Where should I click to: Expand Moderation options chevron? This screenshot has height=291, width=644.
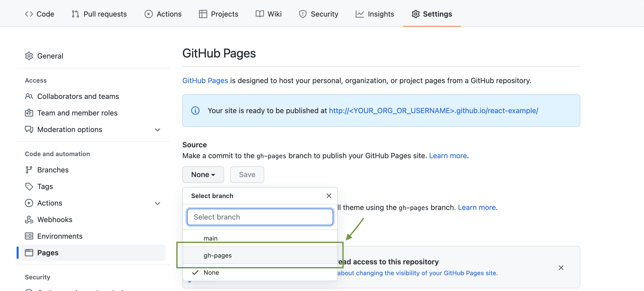158,130
